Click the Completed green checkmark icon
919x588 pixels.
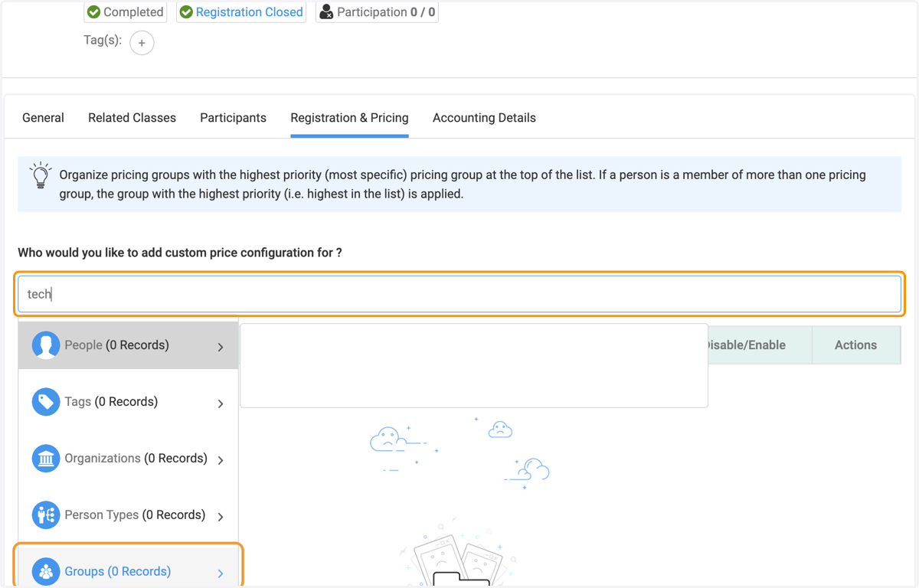(93, 12)
